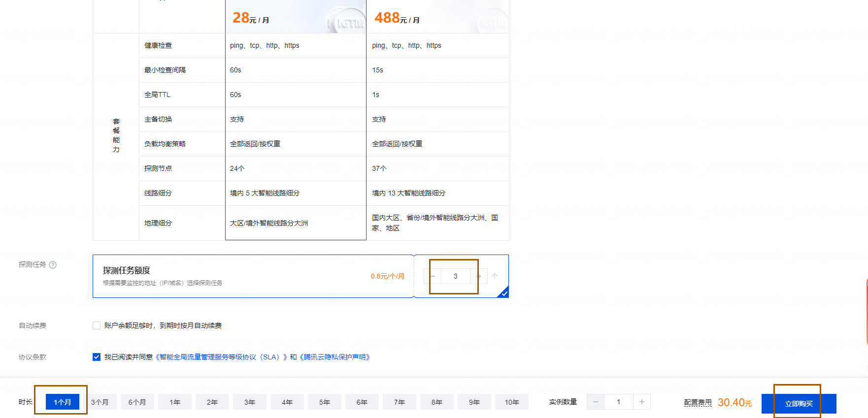Select the 28元/月 plan header

[296, 17]
